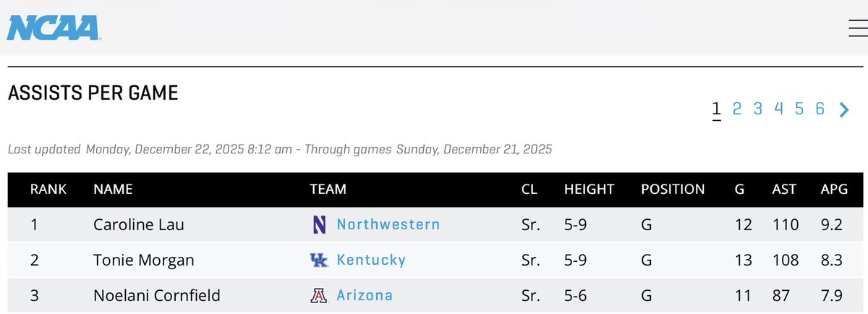The height and width of the screenshot is (314, 868).
Task: Open the hamburger menu
Action: pos(858,26)
